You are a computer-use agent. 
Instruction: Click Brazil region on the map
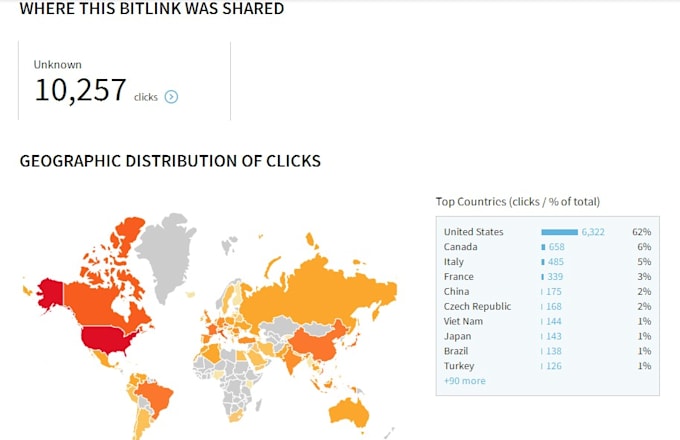point(154,395)
